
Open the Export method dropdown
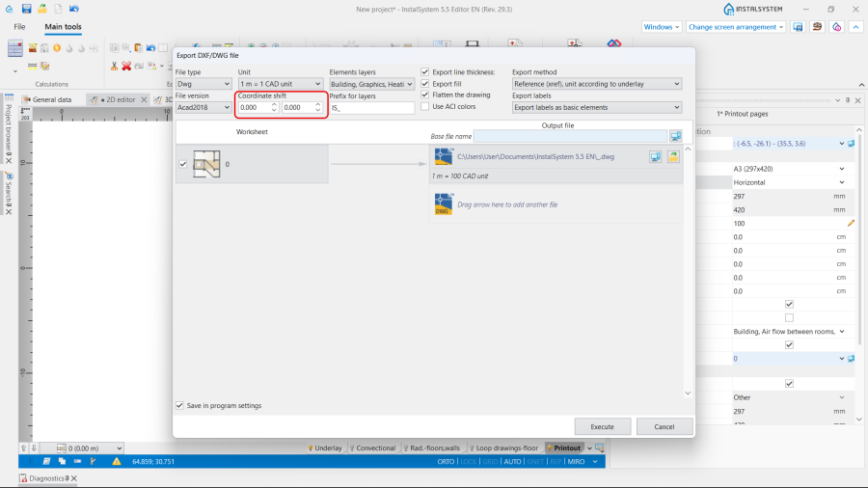click(x=597, y=84)
